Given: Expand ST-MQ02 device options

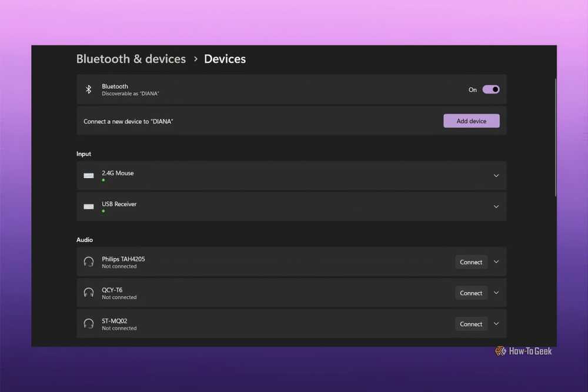Looking at the screenshot, I should pos(496,324).
